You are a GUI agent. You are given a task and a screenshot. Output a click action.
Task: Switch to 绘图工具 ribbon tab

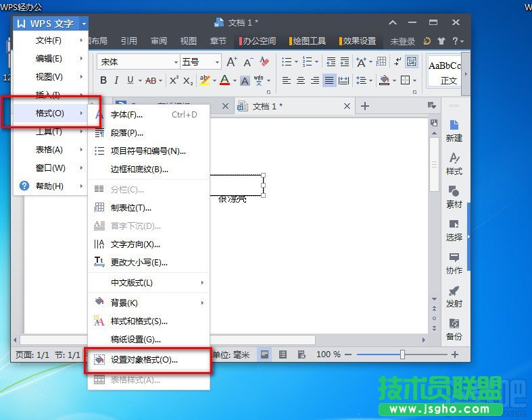pyautogui.click(x=307, y=41)
